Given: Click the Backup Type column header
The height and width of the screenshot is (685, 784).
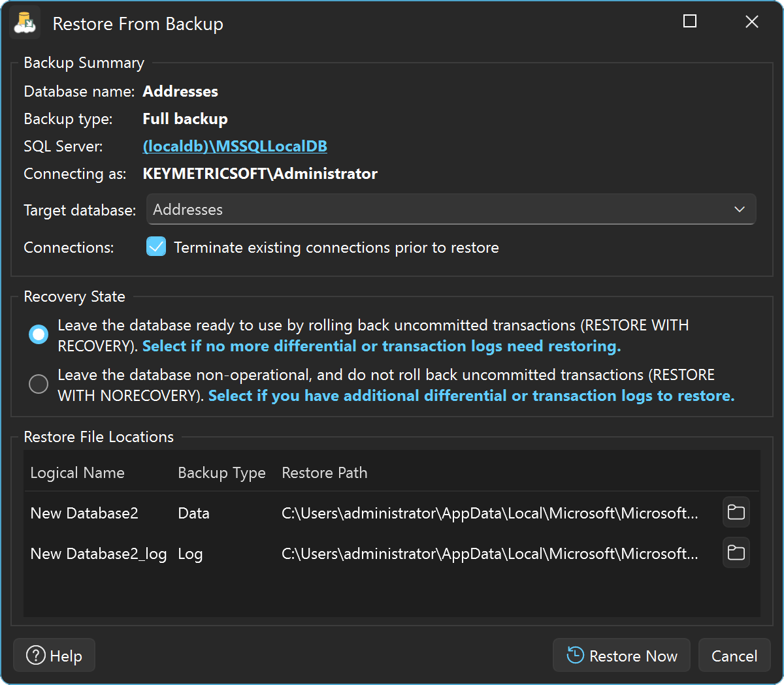Looking at the screenshot, I should coord(221,472).
